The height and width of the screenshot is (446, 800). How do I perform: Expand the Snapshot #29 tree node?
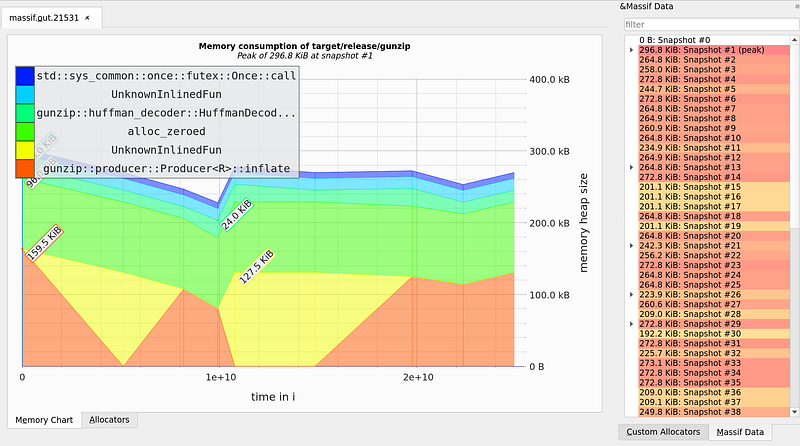pyautogui.click(x=630, y=324)
